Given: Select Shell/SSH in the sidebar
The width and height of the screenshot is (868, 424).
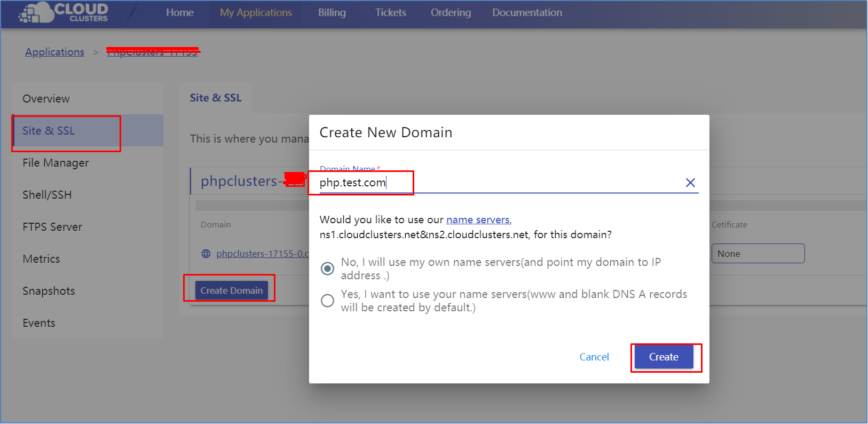Looking at the screenshot, I should click(x=47, y=195).
